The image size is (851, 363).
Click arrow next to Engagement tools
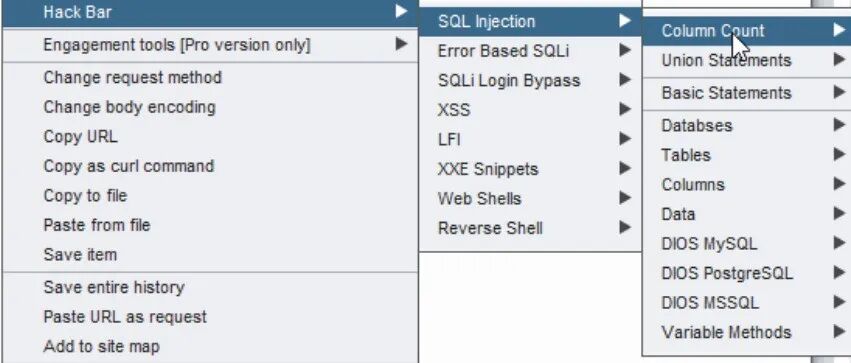pyautogui.click(x=401, y=43)
